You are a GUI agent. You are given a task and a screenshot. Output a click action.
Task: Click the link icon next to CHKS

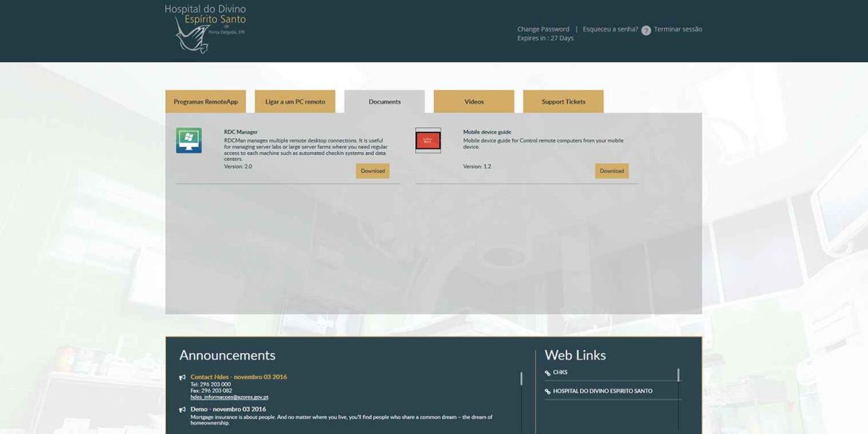click(546, 372)
